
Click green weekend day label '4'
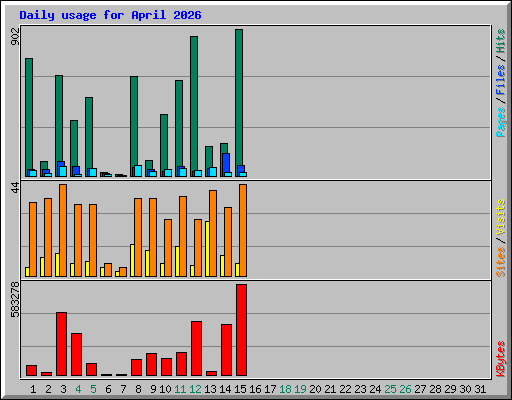[78, 389]
